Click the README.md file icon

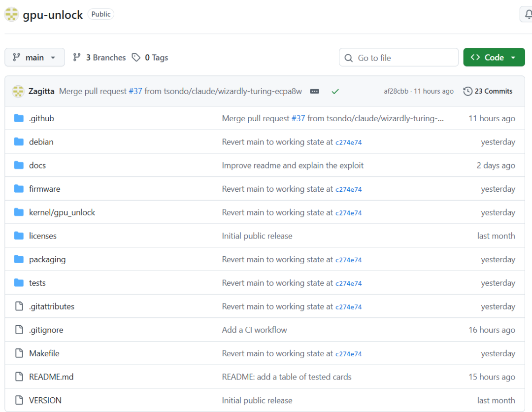19,377
